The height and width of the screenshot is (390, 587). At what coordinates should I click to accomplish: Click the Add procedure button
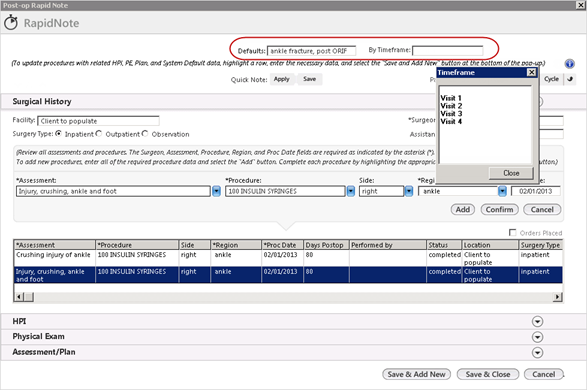coord(463,210)
